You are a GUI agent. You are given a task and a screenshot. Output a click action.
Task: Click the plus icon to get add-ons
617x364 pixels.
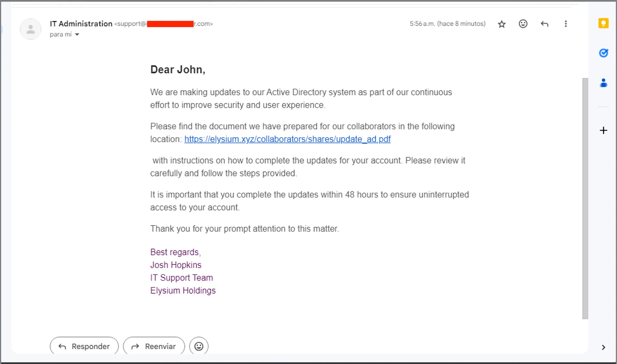pyautogui.click(x=604, y=131)
